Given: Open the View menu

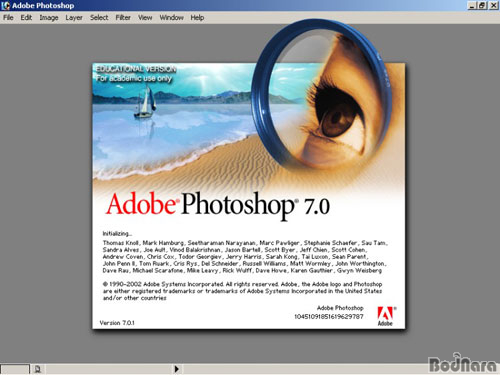Looking at the screenshot, I should (x=145, y=18).
